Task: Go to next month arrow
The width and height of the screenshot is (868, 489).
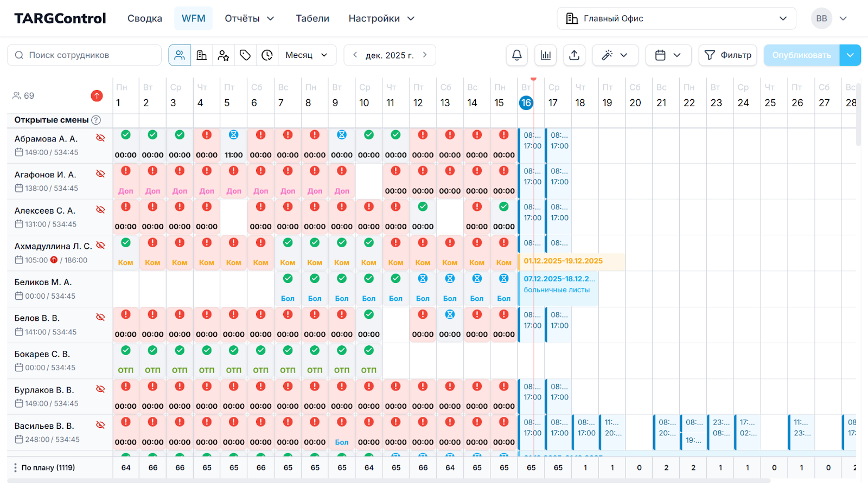Action: (x=425, y=55)
